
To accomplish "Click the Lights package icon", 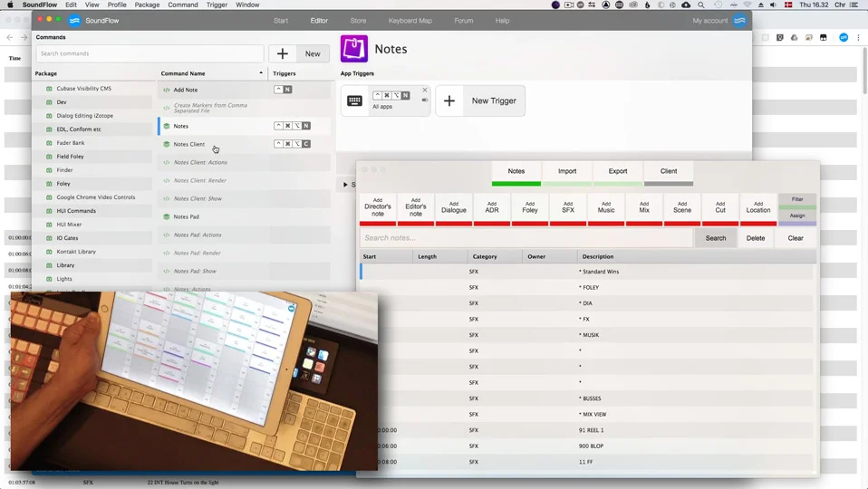I will pos(49,279).
